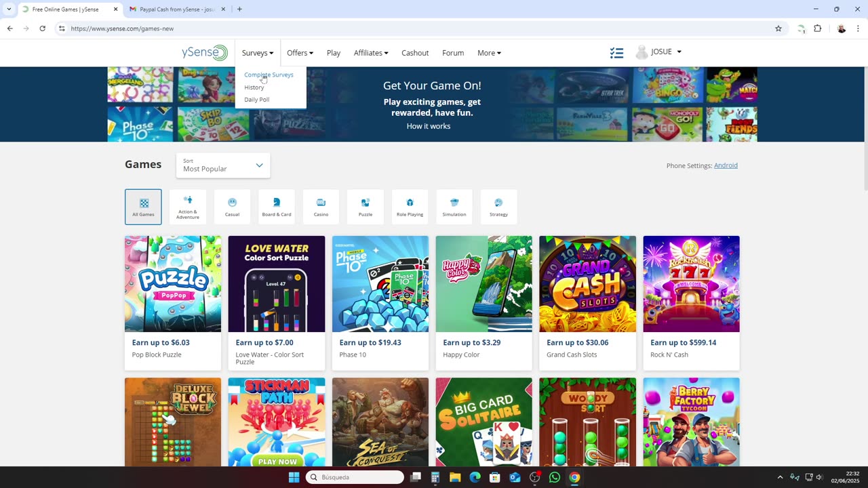Choose Complete Surveys from Surveys menu
Image resolution: width=868 pixels, height=488 pixels.
coord(269,75)
